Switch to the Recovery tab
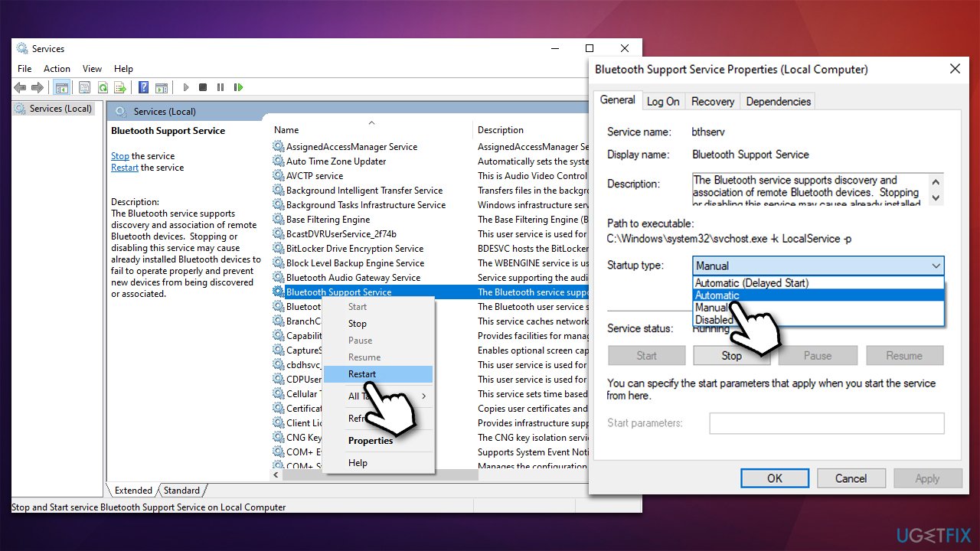This screenshot has height=551, width=980. (x=713, y=101)
